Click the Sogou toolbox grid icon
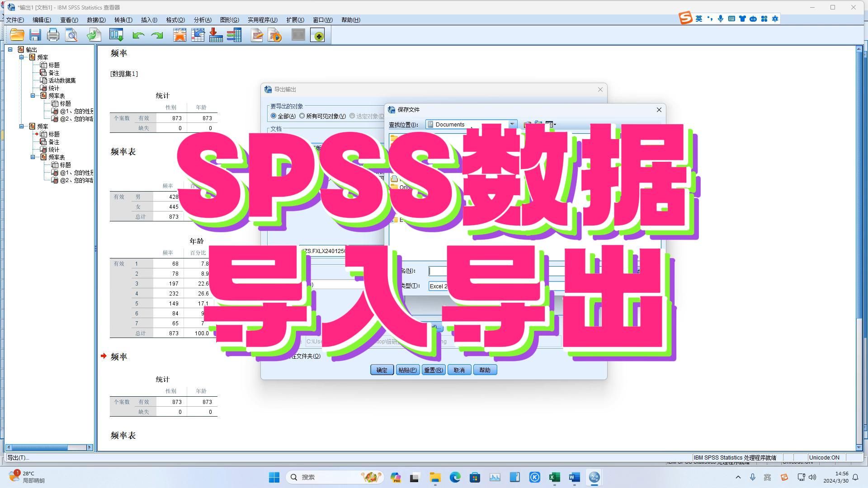The height and width of the screenshot is (488, 868). click(764, 19)
